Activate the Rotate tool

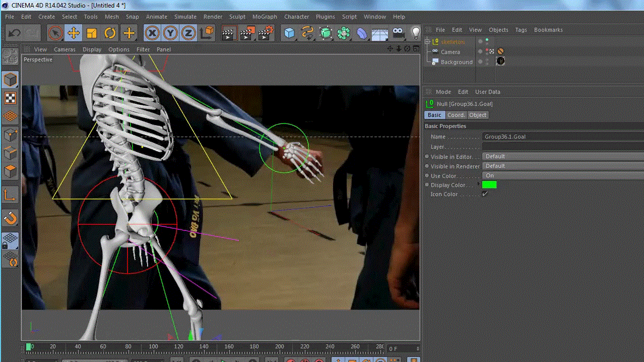[x=110, y=33]
